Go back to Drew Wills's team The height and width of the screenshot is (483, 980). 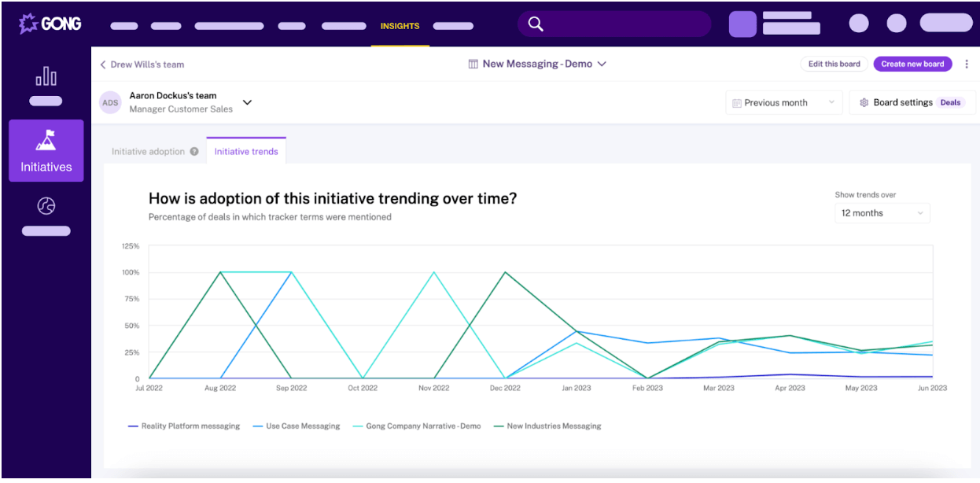[142, 65]
